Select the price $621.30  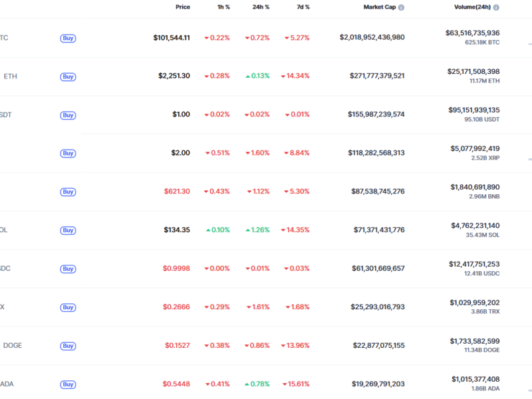(x=177, y=192)
